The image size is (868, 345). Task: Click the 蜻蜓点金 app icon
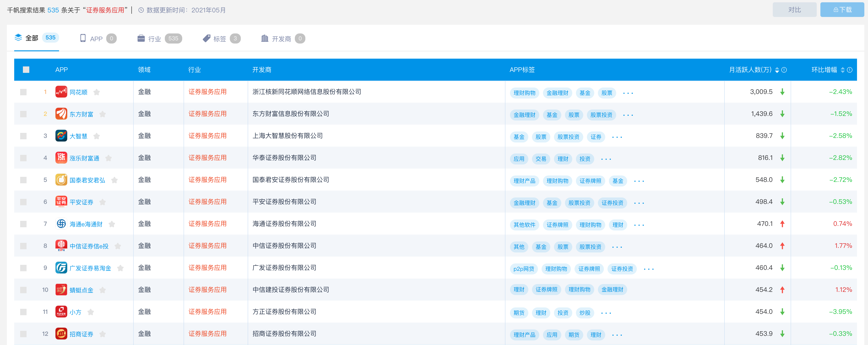click(61, 290)
